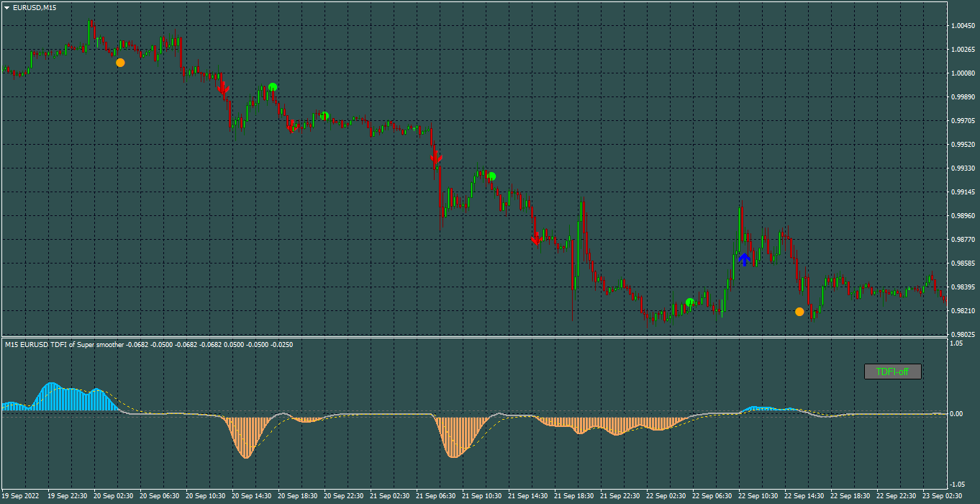The image size is (980, 504).
Task: Select the orange dot near 22 Sep 14:30
Action: [x=799, y=312]
